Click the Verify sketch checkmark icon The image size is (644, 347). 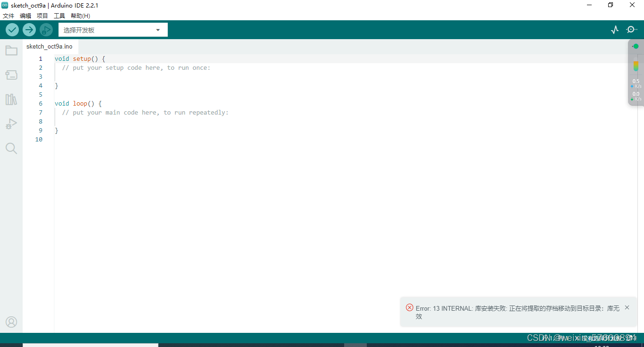coord(12,29)
